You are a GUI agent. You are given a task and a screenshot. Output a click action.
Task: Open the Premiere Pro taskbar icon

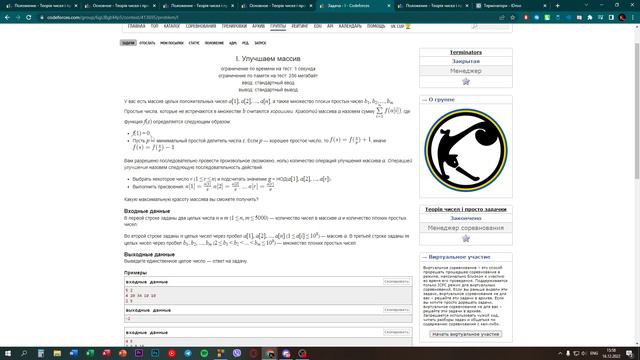pyautogui.click(x=139, y=353)
